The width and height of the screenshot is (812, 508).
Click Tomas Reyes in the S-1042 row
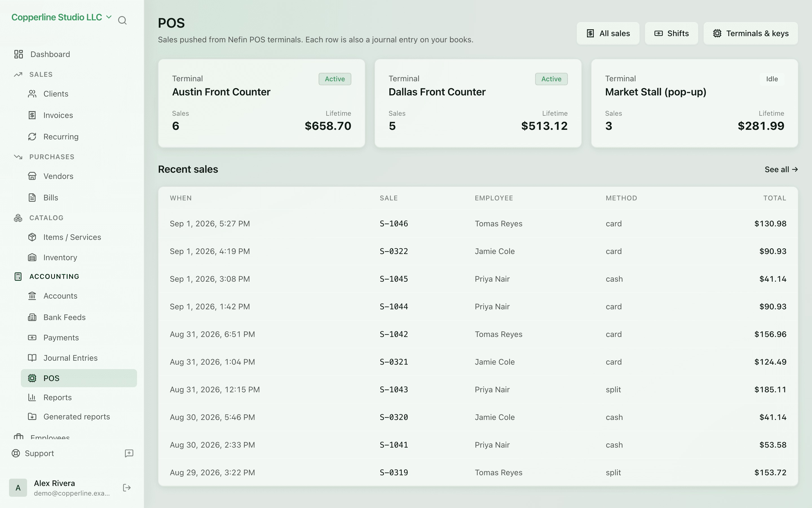tap(498, 334)
